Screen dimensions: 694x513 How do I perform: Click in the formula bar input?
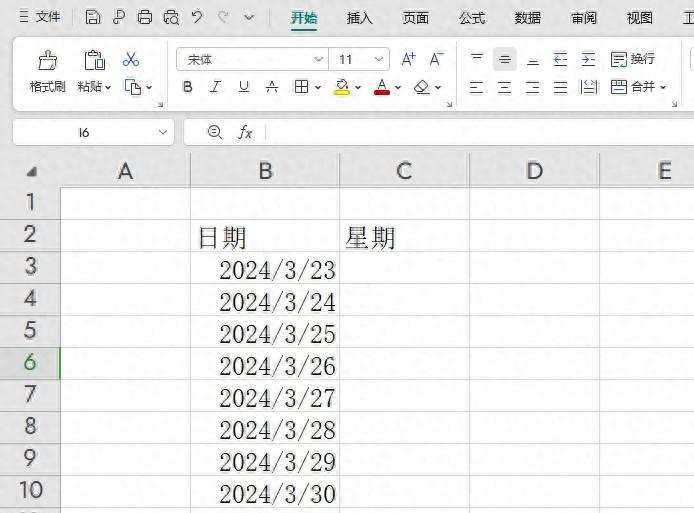[x=480, y=132]
